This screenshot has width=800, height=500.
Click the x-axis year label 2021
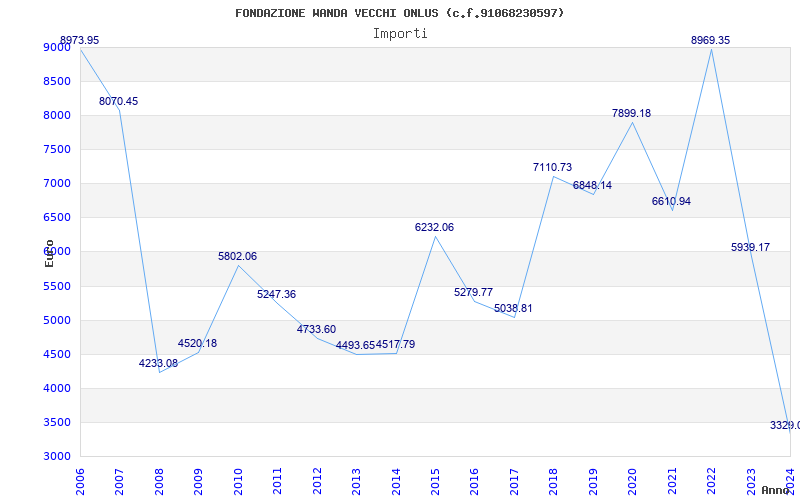(x=672, y=482)
